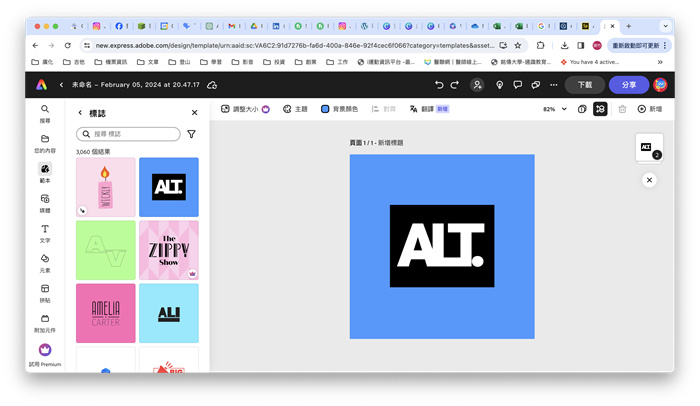Expand the 82% zoom level dropdown
This screenshot has height=406, width=700.
pos(564,109)
